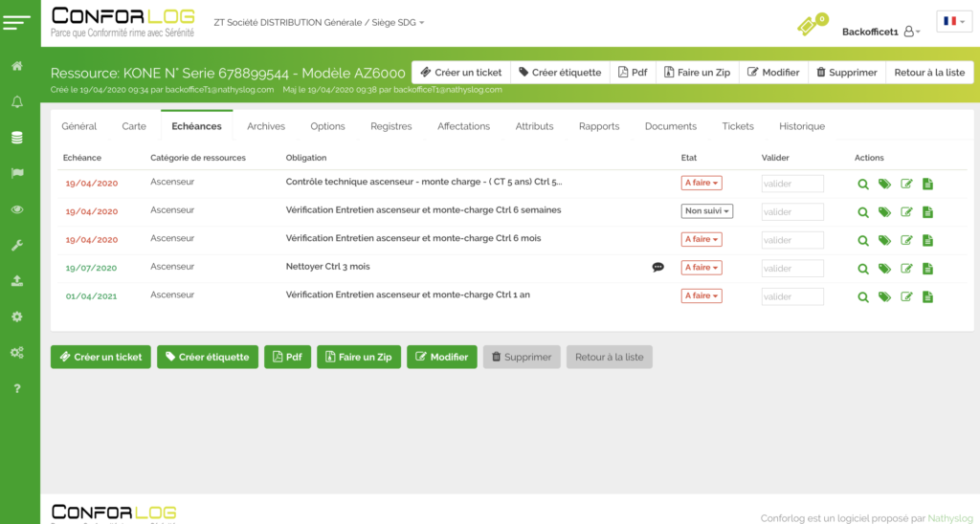Open the flag icon in the sidebar
The height and width of the screenshot is (524, 980).
(x=17, y=173)
